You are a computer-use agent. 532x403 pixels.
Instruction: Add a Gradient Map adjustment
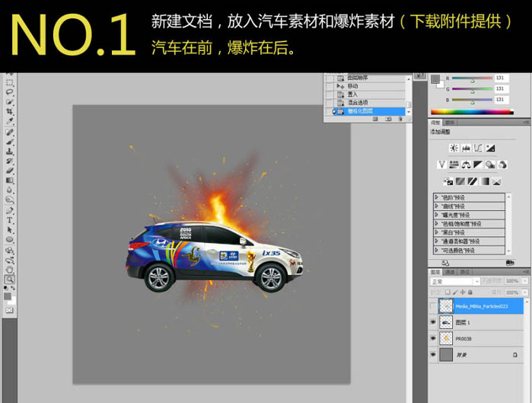(485, 181)
